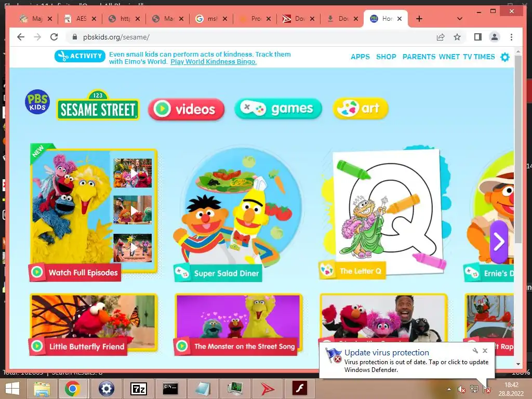The width and height of the screenshot is (532, 399).
Task: Click the Activity scissors badge
Action: 79,56
